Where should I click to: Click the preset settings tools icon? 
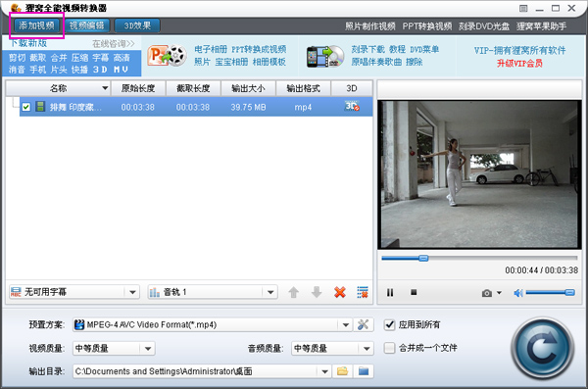click(x=363, y=324)
